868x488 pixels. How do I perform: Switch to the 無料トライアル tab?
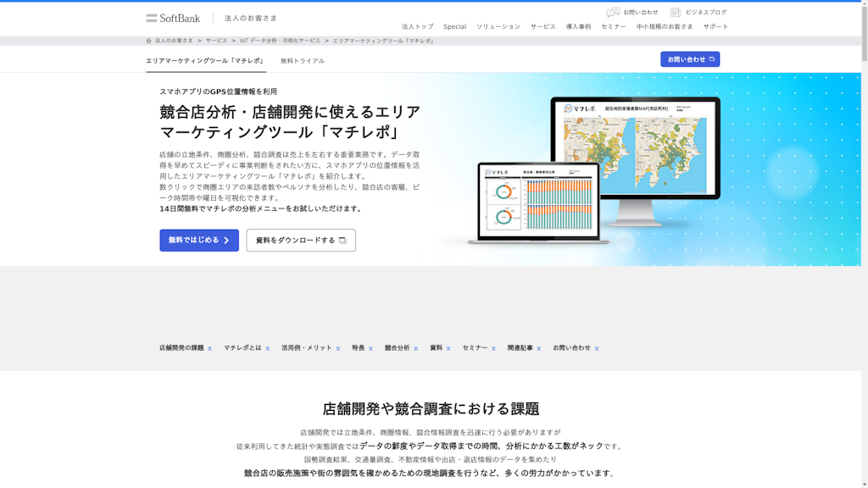pyautogui.click(x=303, y=61)
